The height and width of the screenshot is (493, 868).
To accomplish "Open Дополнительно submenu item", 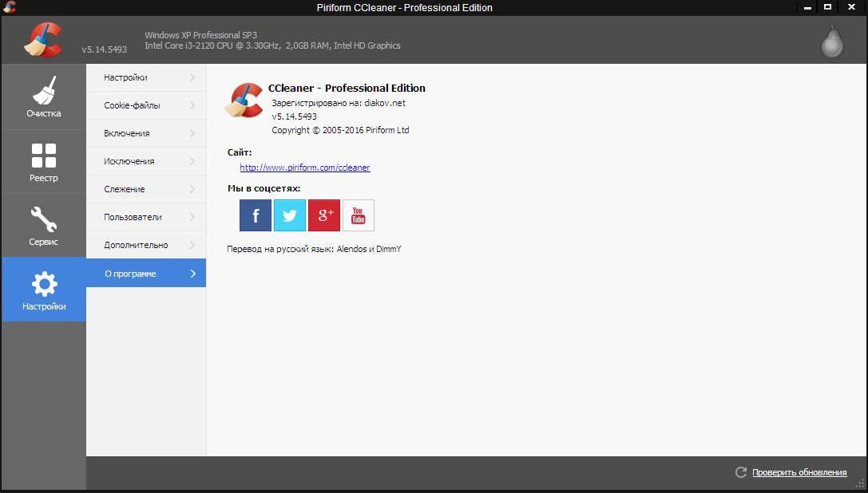I will click(146, 245).
